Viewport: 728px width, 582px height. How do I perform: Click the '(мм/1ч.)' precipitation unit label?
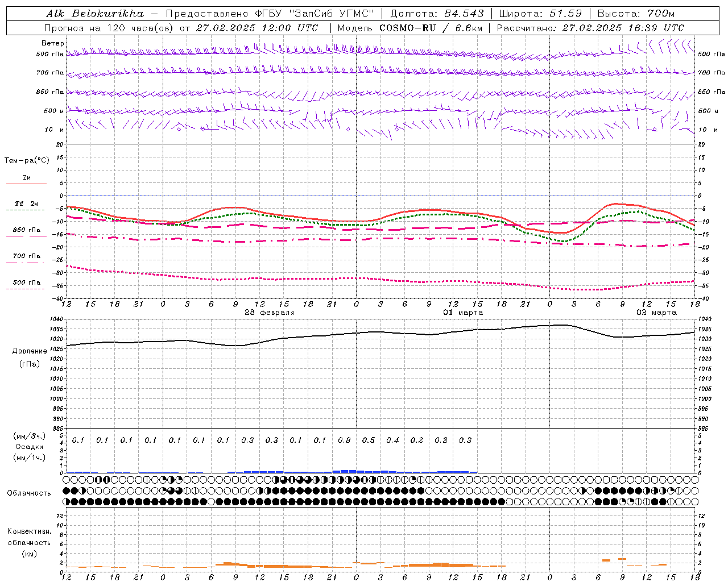tap(30, 458)
